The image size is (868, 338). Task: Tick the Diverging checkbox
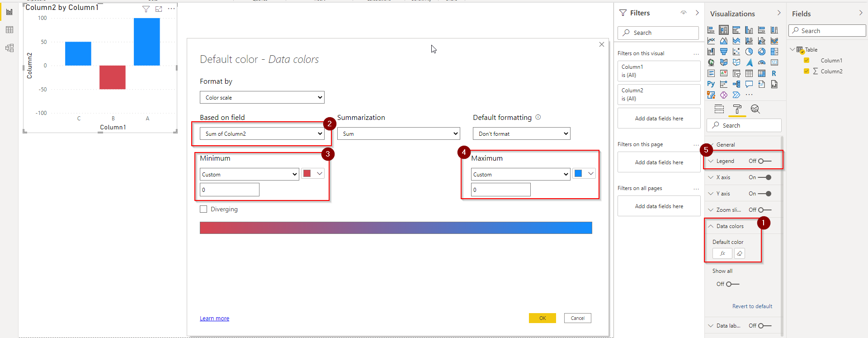[204, 209]
